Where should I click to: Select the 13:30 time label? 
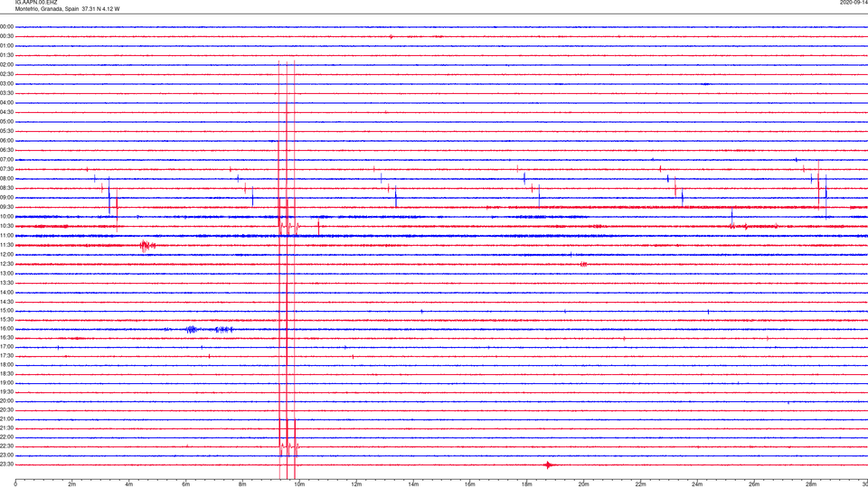6,283
